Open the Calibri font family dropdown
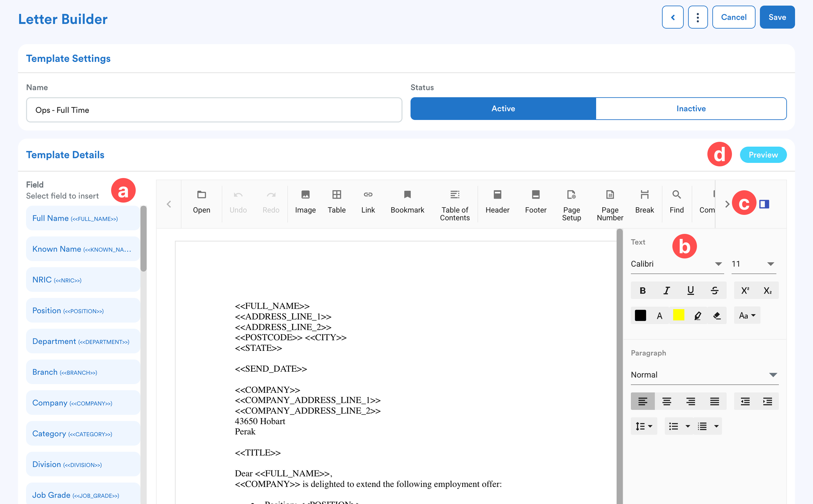Image resolution: width=813 pixels, height=504 pixels. 677,264
